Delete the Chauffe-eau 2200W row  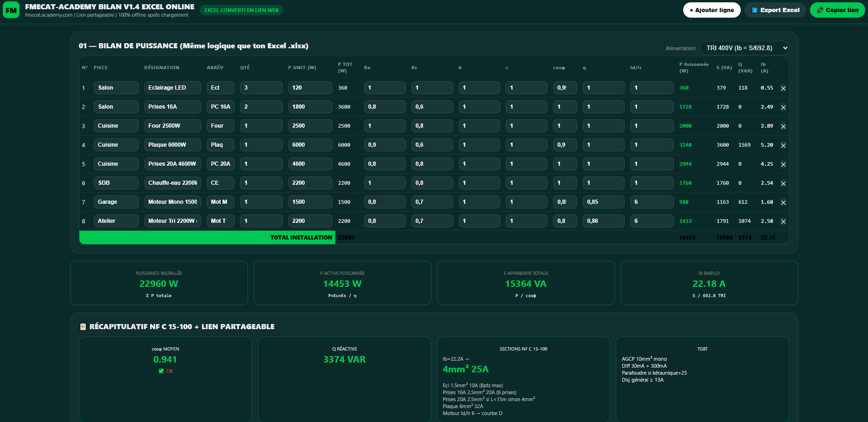783,183
